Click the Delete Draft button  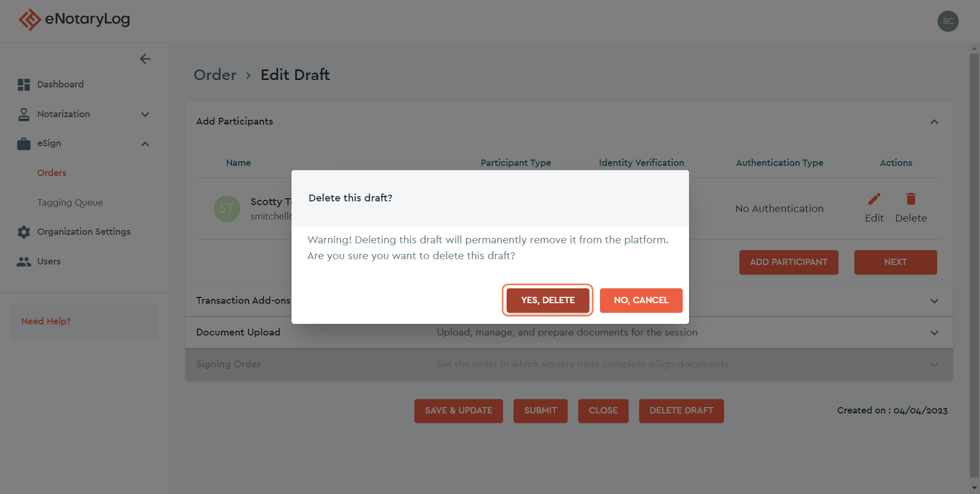coord(682,411)
